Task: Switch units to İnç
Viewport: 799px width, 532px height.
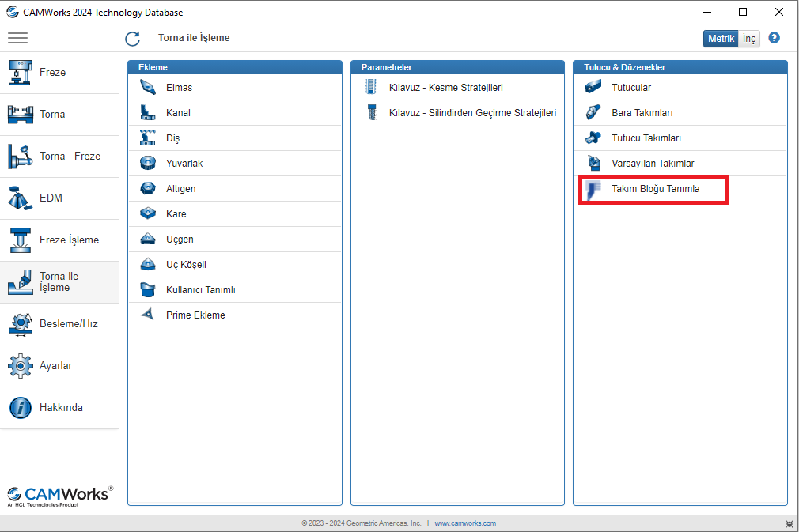Action: coord(749,39)
